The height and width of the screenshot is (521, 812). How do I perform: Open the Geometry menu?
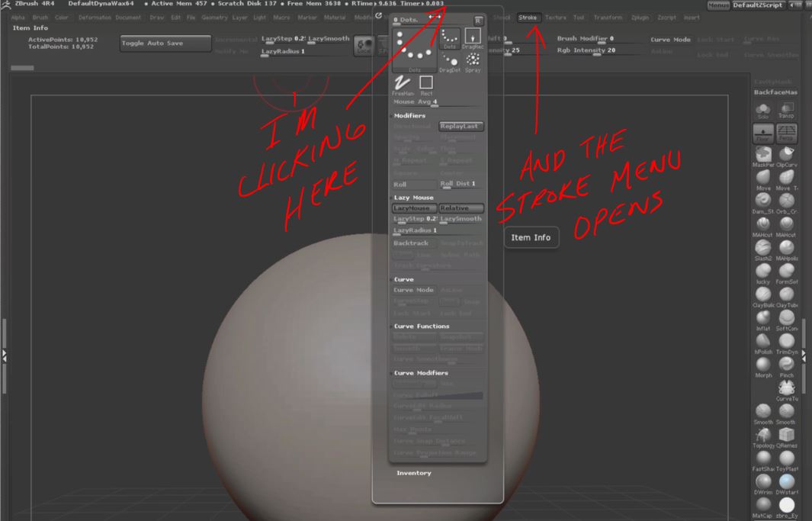tap(214, 18)
